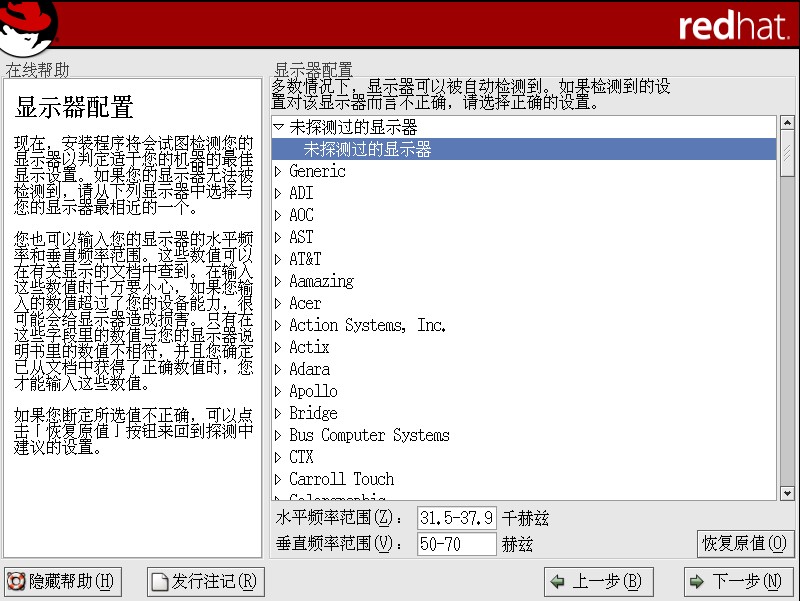This screenshot has width=800, height=601.
Task: Expand the Actix manufacturer group
Action: (x=278, y=347)
